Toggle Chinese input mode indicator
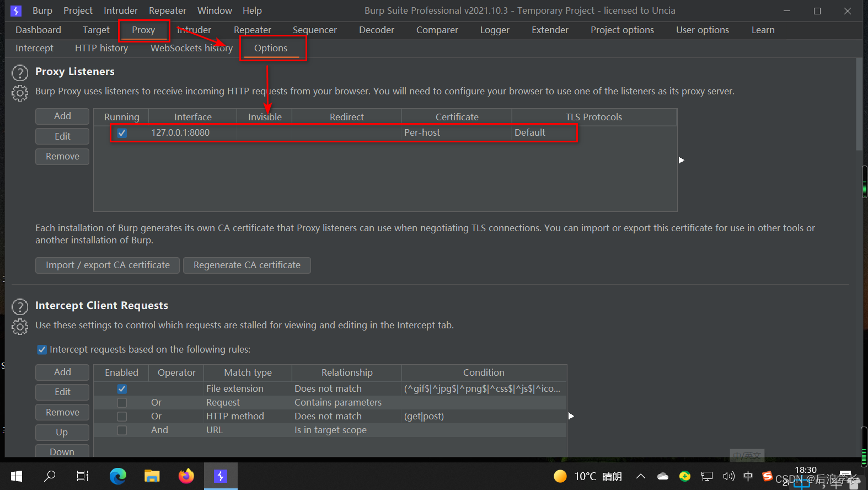The width and height of the screenshot is (868, 490). coord(748,476)
